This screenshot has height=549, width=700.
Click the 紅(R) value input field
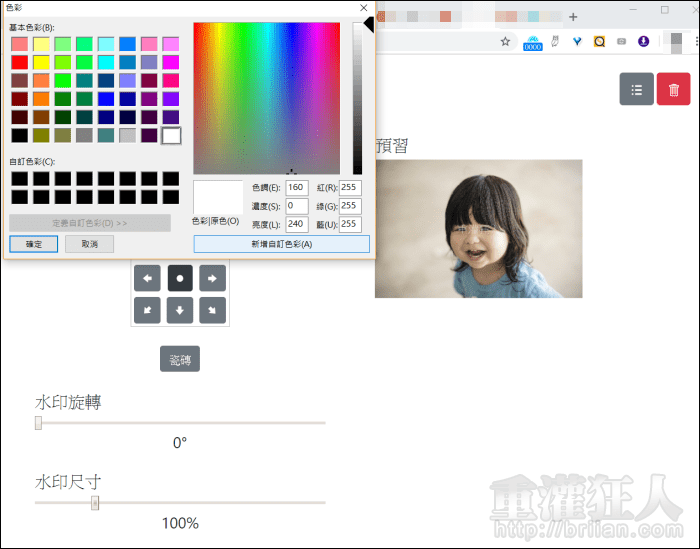click(x=350, y=188)
